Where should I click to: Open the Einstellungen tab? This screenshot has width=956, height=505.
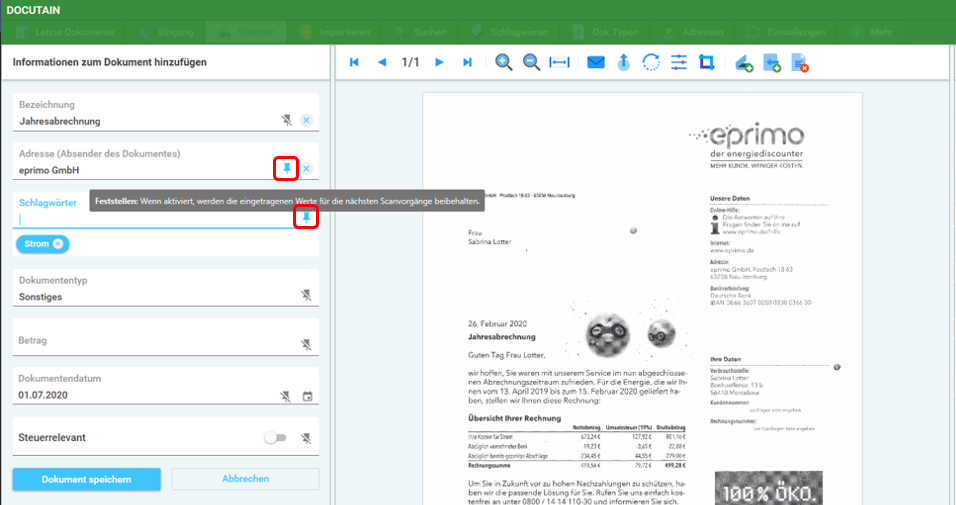787,32
